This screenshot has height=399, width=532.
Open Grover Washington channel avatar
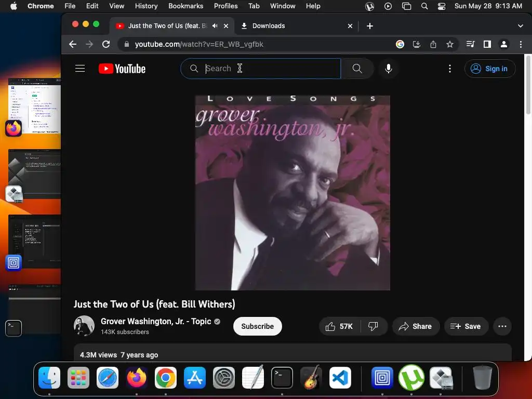click(84, 326)
